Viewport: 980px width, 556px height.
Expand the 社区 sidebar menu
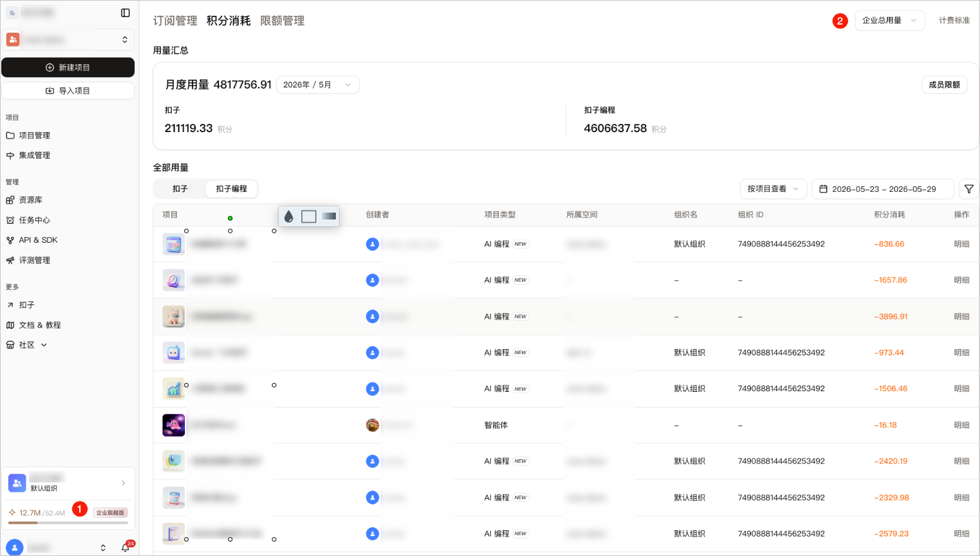tap(26, 345)
